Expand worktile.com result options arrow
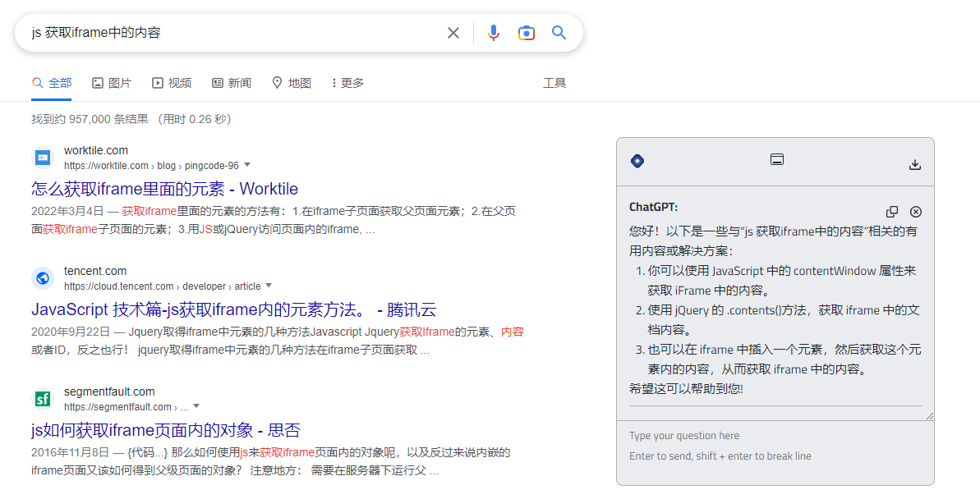 [247, 165]
